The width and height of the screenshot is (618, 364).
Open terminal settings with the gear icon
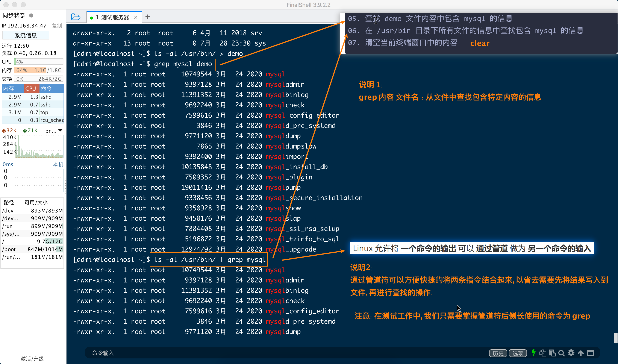[571, 353]
